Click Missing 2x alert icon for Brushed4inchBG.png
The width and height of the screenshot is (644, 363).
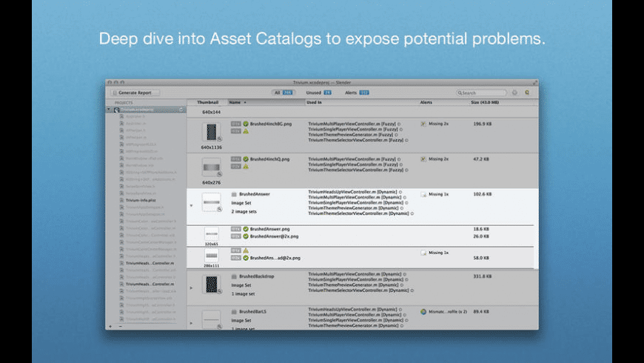tap(423, 124)
